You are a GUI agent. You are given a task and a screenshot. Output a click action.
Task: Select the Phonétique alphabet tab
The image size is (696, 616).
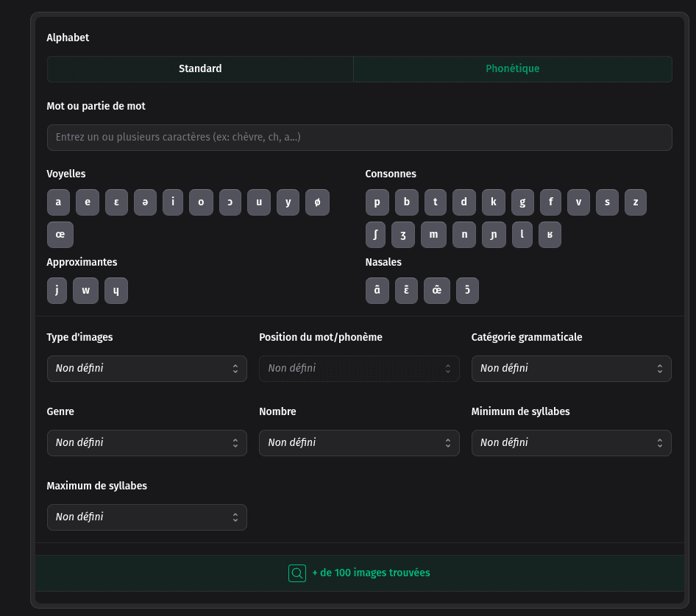pyautogui.click(x=512, y=69)
